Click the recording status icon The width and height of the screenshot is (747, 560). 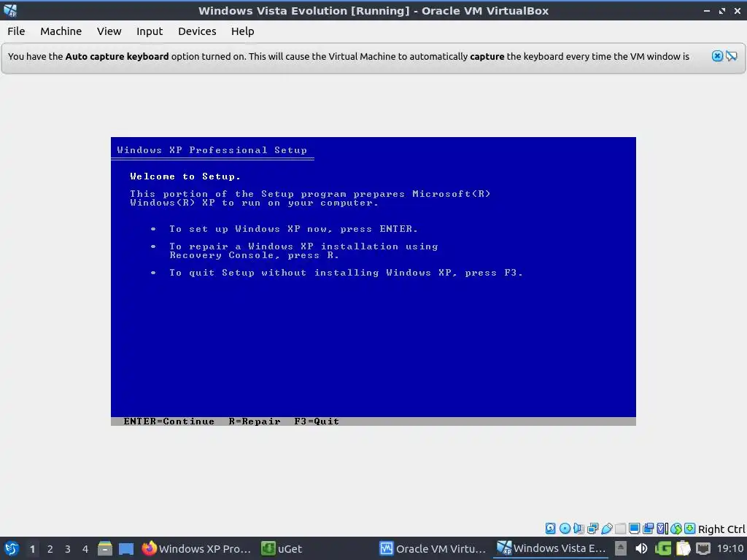pyautogui.click(x=648, y=528)
